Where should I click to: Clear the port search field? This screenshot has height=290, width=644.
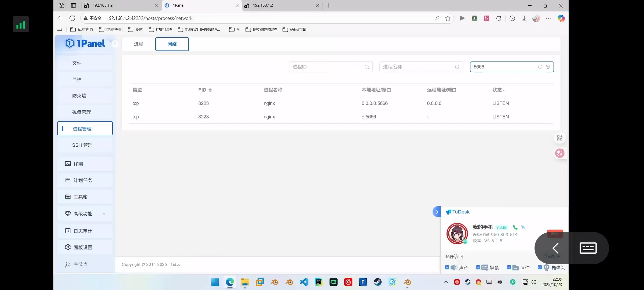548,67
